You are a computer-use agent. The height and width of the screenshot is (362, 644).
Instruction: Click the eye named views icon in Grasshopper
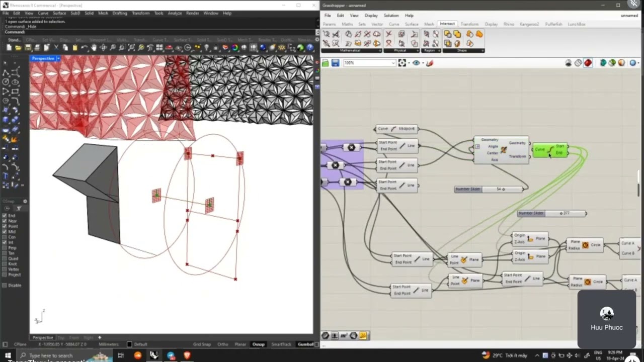[416, 63]
